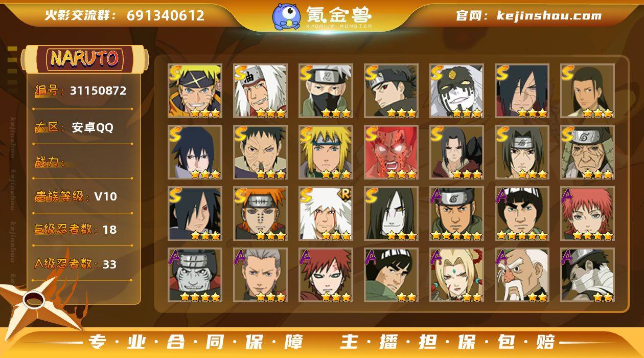This screenshot has width=644, height=358.
Task: Click the S级忍者数 count of 18
Action: coord(109,230)
